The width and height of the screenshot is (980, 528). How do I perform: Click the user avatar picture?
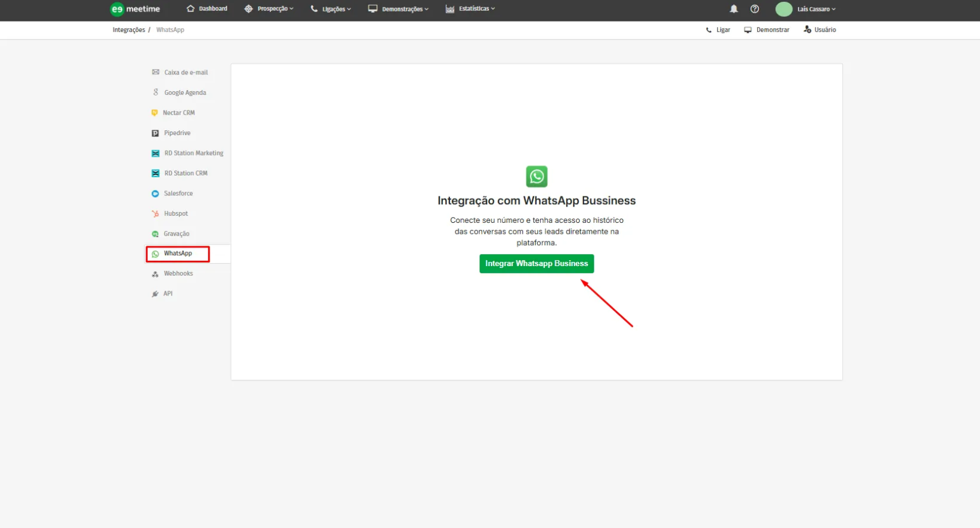[784, 9]
